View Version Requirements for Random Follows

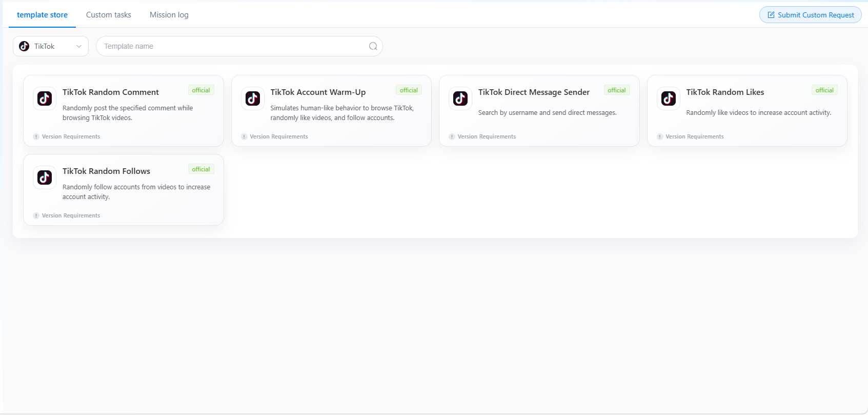[71, 215]
